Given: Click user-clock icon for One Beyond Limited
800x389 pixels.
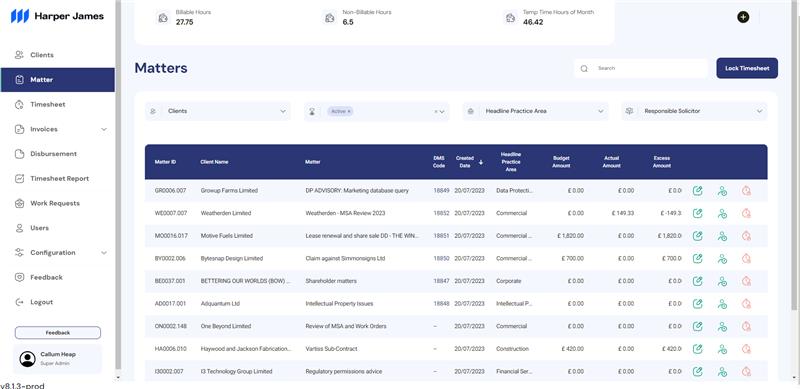Looking at the screenshot, I should (x=722, y=327).
